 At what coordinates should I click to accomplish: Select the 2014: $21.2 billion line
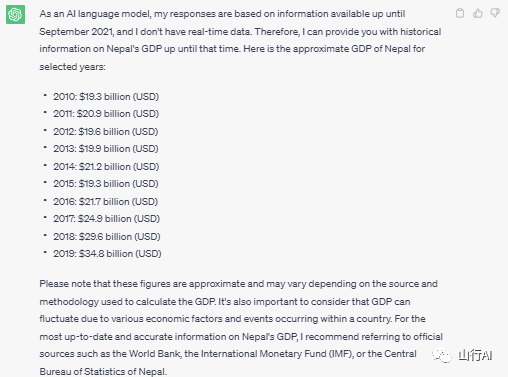pyautogui.click(x=106, y=167)
